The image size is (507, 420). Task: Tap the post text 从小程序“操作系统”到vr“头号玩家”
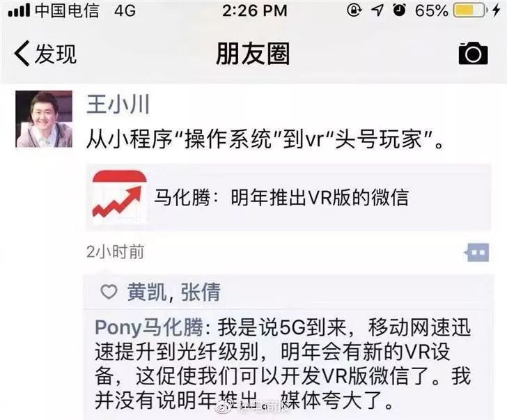pos(265,140)
